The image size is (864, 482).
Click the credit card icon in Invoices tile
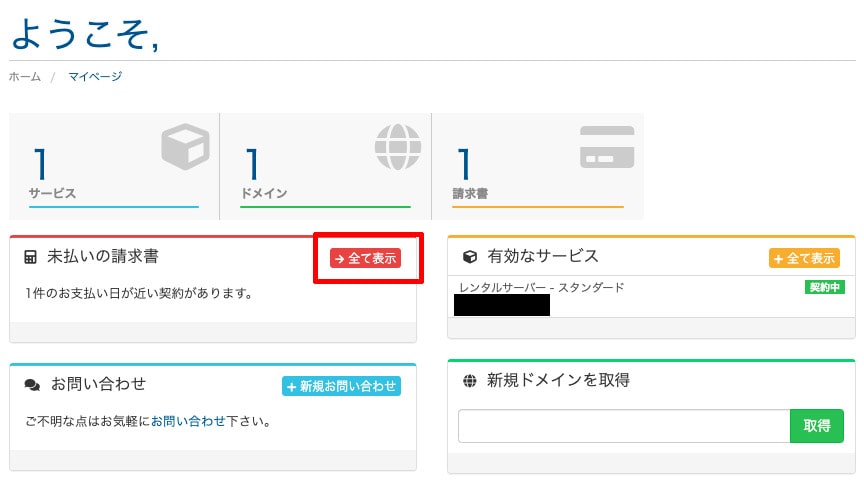coord(607,147)
